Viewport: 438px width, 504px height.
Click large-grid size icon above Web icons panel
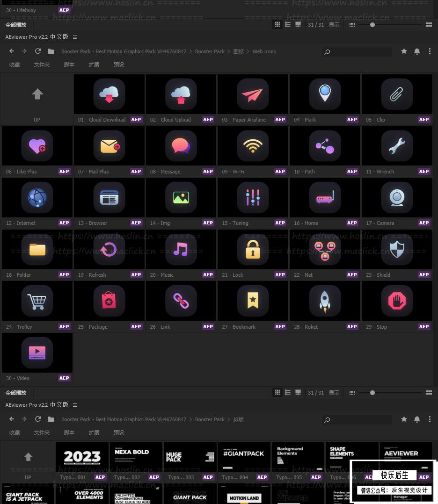tap(429, 24)
